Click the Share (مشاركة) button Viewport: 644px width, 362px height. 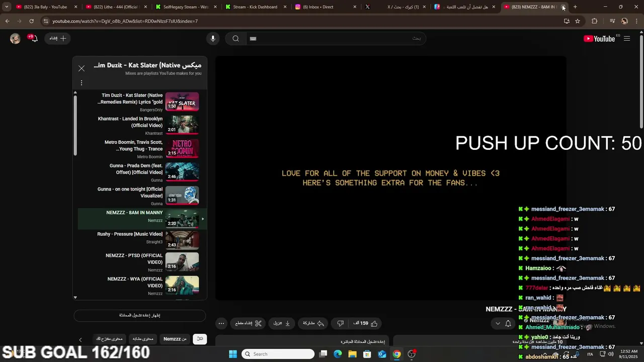coord(313,323)
